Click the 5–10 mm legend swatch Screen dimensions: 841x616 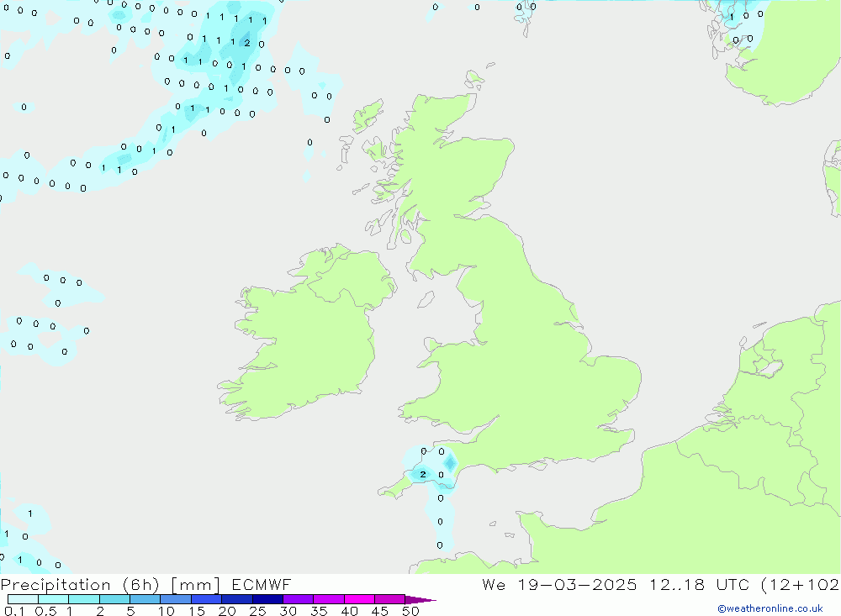(145, 599)
